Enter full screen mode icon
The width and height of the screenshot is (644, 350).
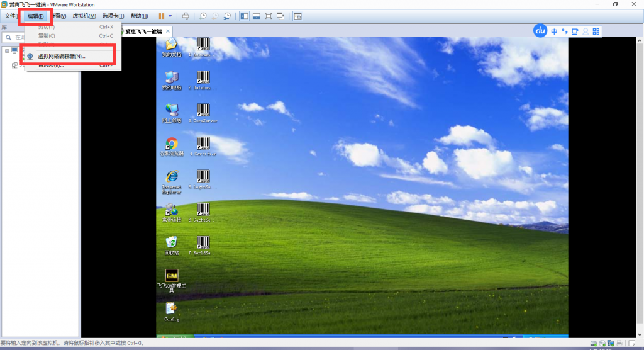pyautogui.click(x=268, y=16)
